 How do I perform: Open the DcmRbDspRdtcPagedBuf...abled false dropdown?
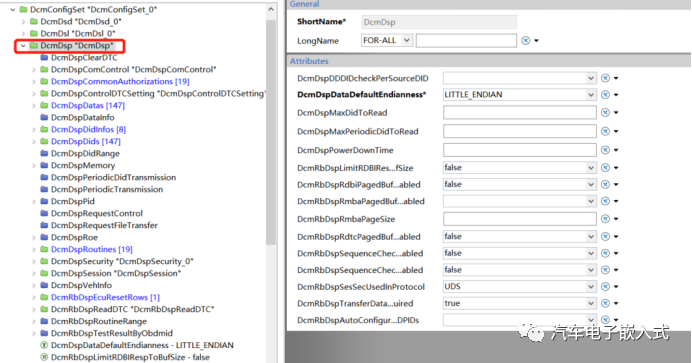pyautogui.click(x=591, y=236)
